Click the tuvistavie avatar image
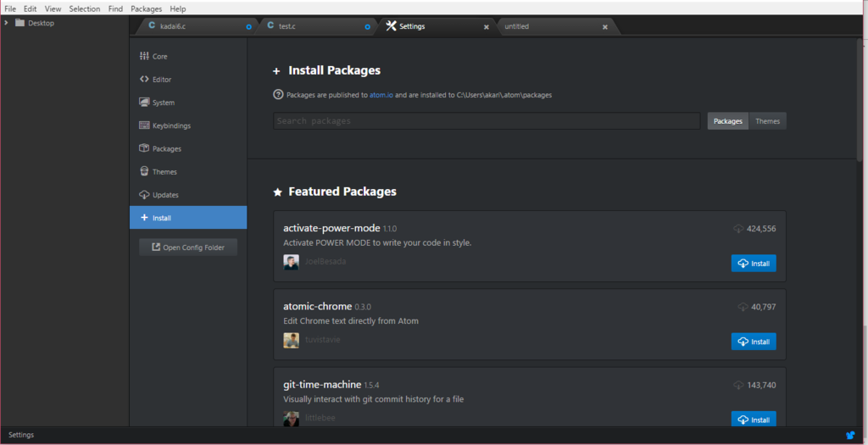This screenshot has height=445, width=868. pyautogui.click(x=292, y=341)
